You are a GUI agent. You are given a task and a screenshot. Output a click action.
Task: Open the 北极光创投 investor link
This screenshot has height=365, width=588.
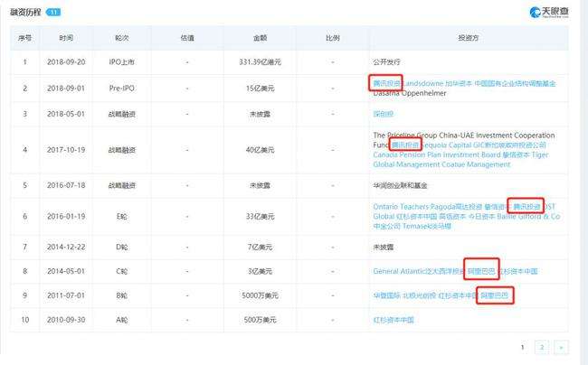[419, 295]
